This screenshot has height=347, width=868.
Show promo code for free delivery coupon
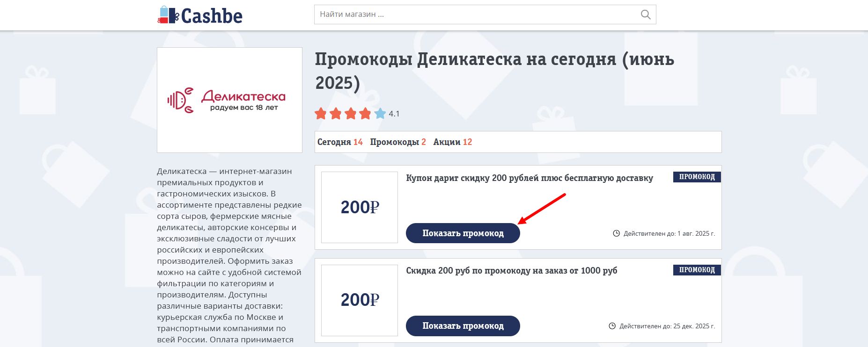[x=463, y=233]
